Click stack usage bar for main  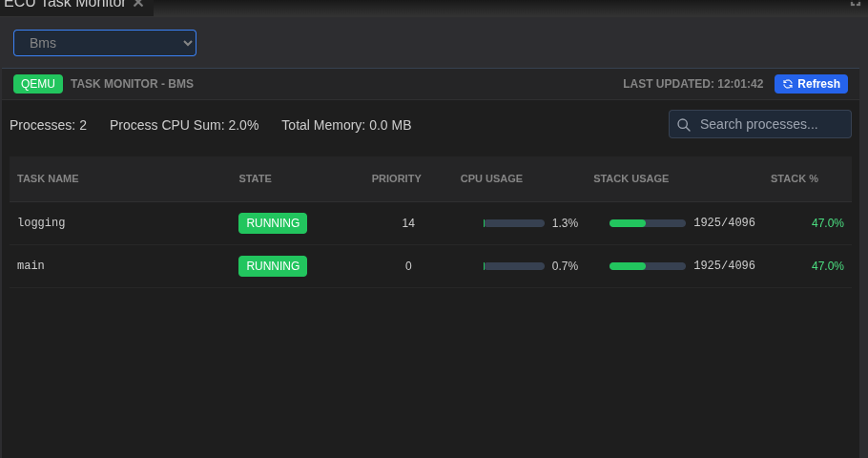648,266
